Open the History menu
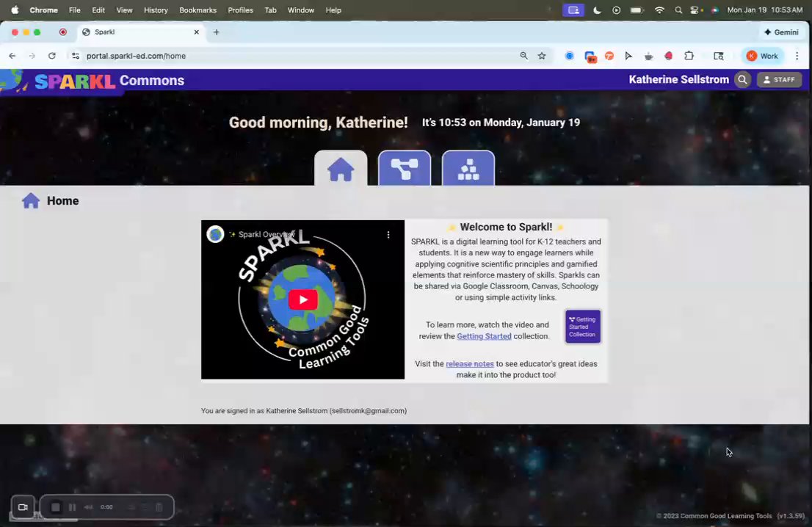Viewport: 812px width, 527px height. [156, 10]
